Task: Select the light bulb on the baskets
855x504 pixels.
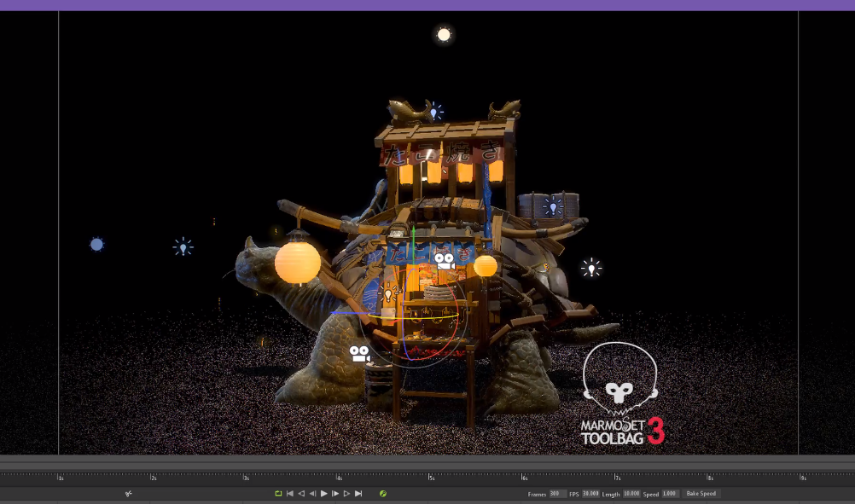Action: pyautogui.click(x=553, y=206)
